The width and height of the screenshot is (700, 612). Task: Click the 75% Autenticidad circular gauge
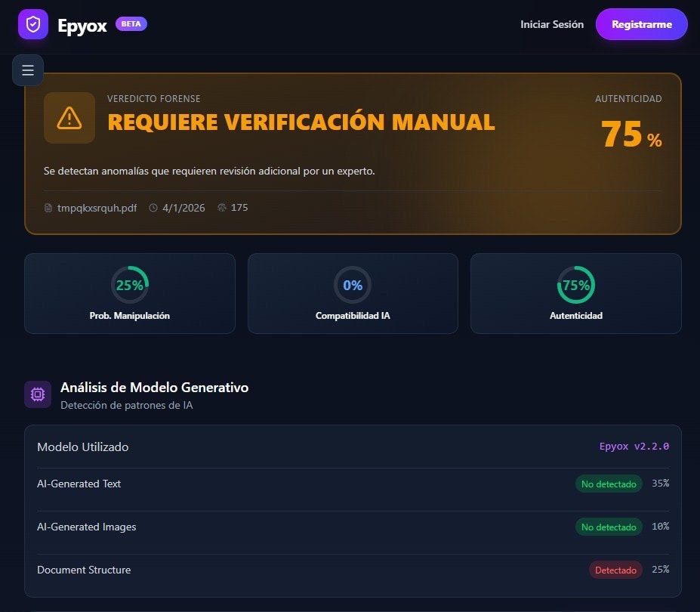(576, 285)
